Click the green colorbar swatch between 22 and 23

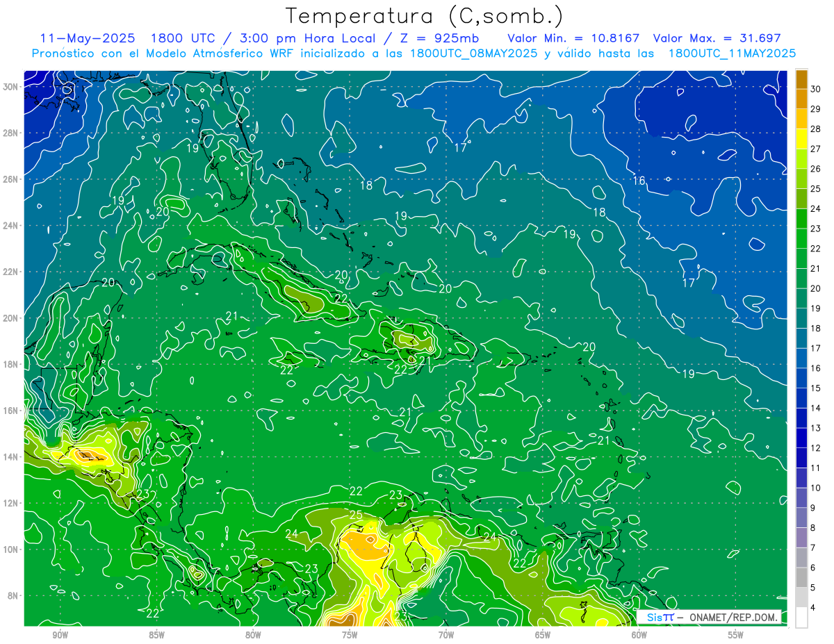click(x=802, y=238)
